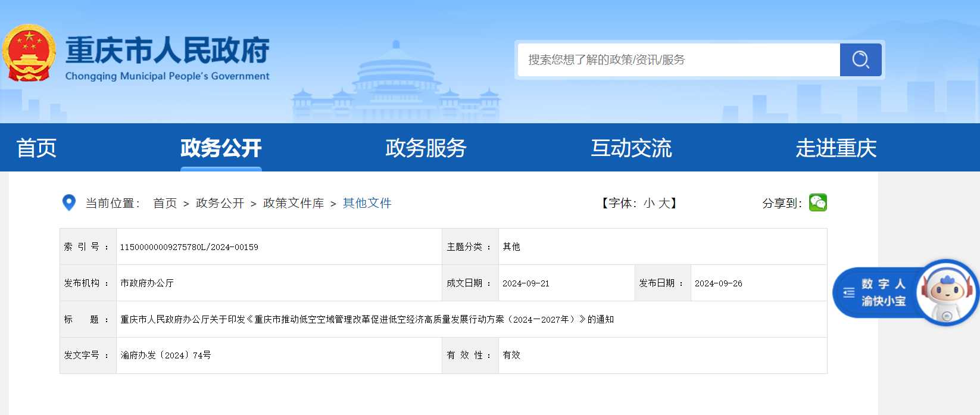Click the 有效 validity value
The width and height of the screenshot is (980, 415).
click(x=511, y=355)
